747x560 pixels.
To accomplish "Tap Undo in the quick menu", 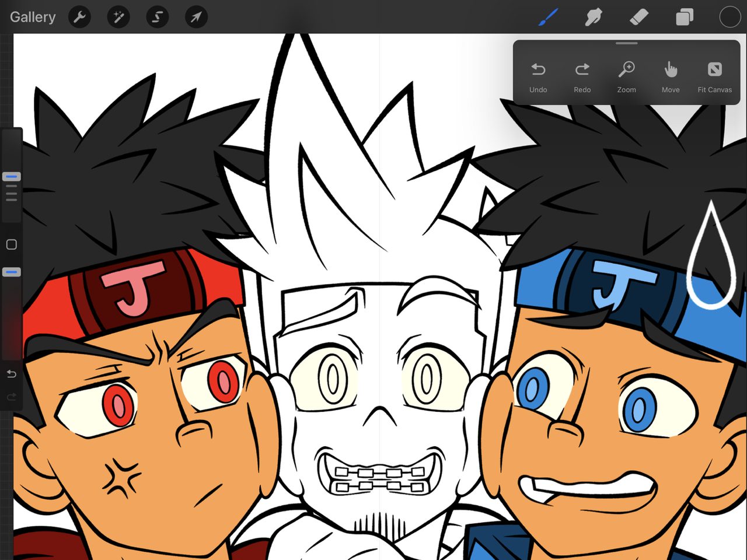I will click(538, 77).
